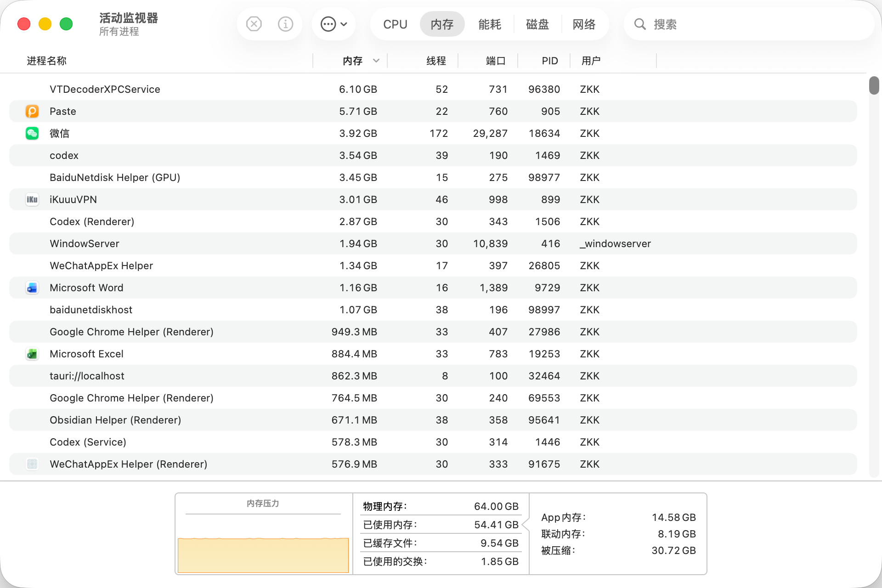Select Google Chrome Helper (Renderer) 764.5 MB
This screenshot has height=588, width=882.
[x=433, y=398]
